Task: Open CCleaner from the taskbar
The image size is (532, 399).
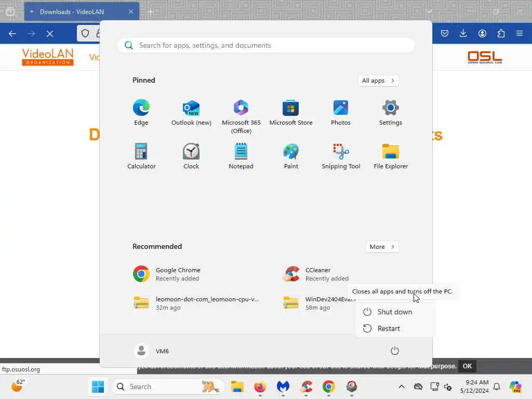Action: point(306,387)
